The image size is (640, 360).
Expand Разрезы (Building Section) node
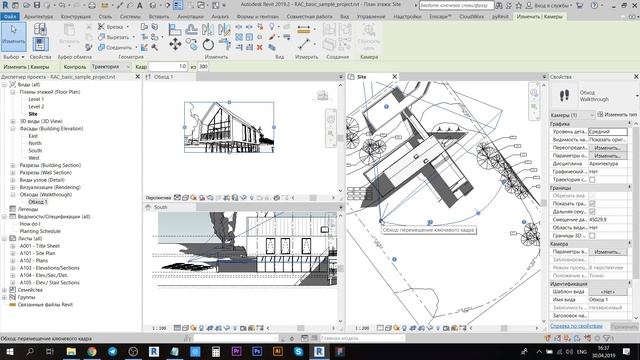click(13, 165)
